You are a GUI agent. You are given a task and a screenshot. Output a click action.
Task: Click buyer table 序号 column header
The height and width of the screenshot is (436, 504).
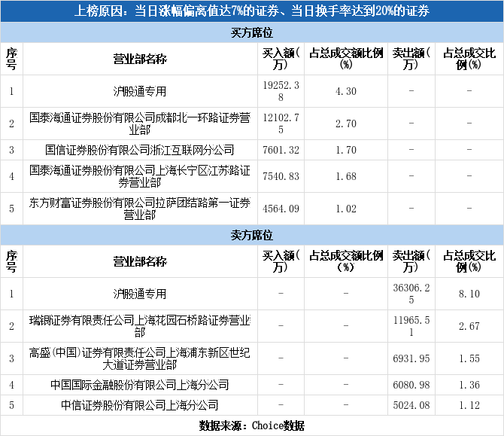(11, 59)
